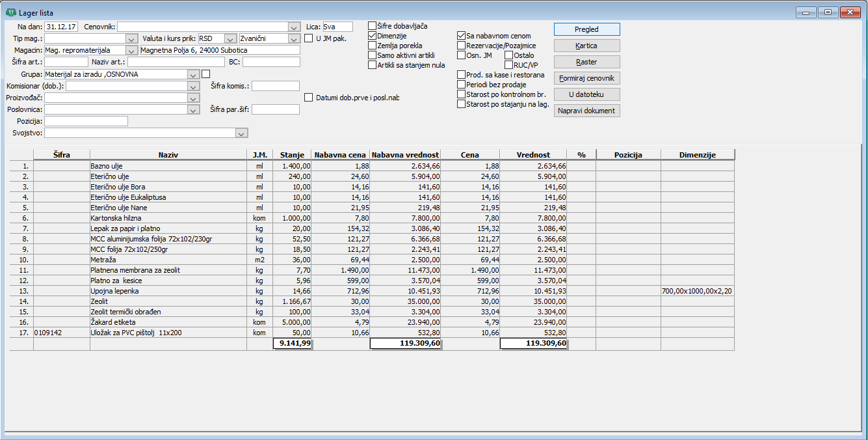Enable the U JM pak. checkbox

[x=309, y=38]
